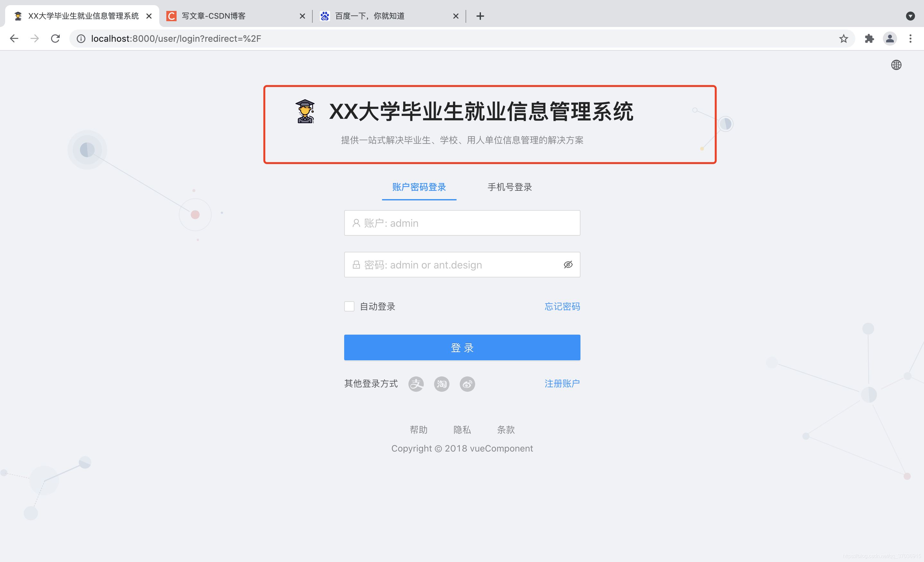This screenshot has height=562, width=924.
Task: Toggle password visibility eye icon
Action: [x=568, y=265]
